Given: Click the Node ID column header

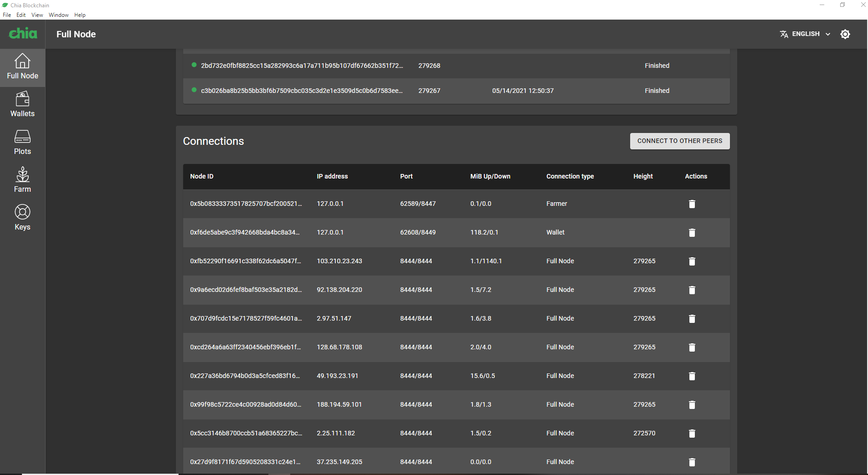Looking at the screenshot, I should [202, 176].
